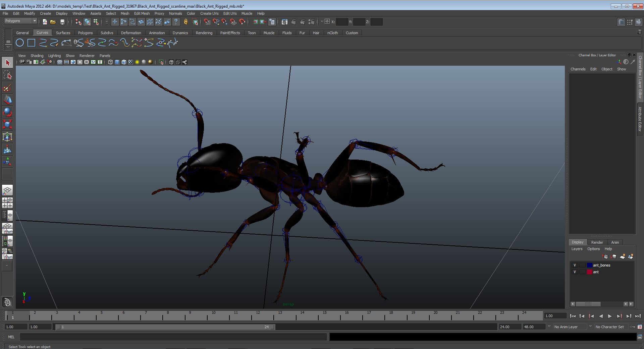
Task: Open Render View clapperboard icon
Action: click(284, 22)
